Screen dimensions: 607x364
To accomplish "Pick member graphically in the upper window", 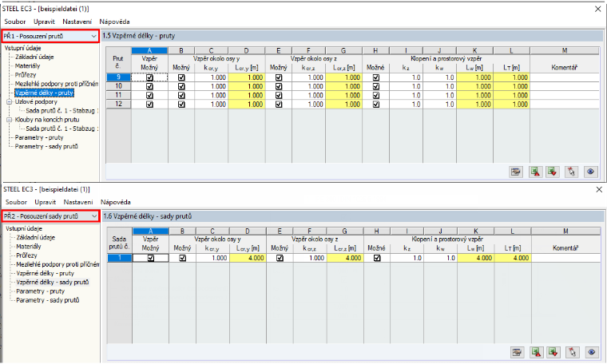I will point(571,172).
